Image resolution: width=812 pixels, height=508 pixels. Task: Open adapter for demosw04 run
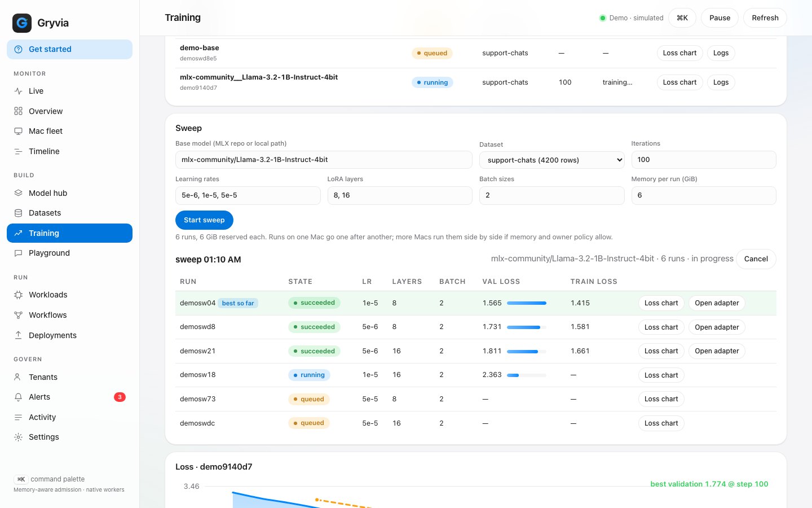[717, 303]
